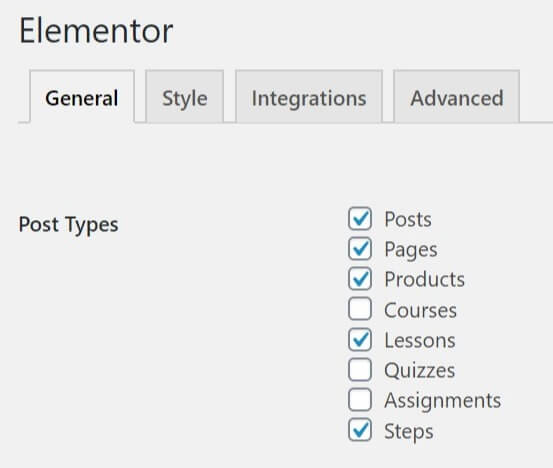
Task: Click the Quizzes label text
Action: [420, 371]
